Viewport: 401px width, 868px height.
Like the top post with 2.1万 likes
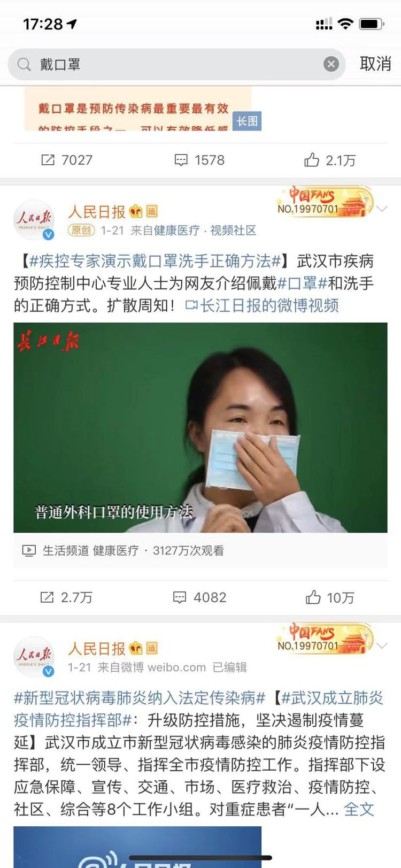point(330,160)
